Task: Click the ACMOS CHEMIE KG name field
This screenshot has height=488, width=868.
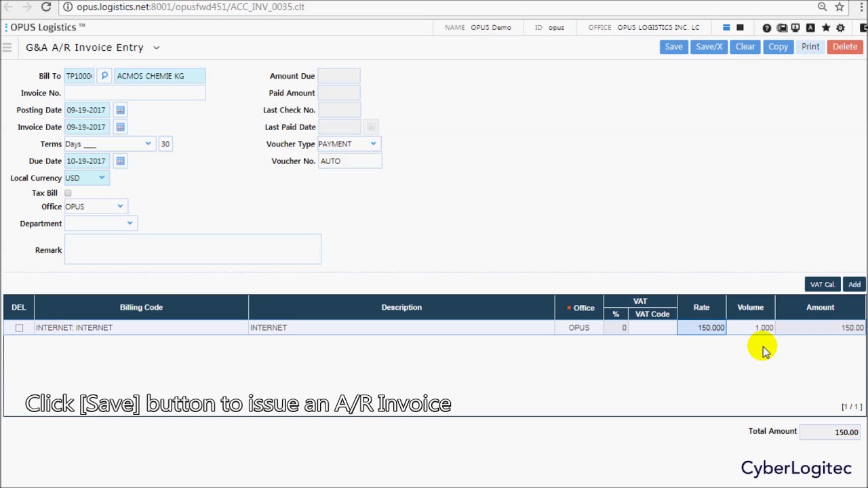Action: tap(160, 76)
